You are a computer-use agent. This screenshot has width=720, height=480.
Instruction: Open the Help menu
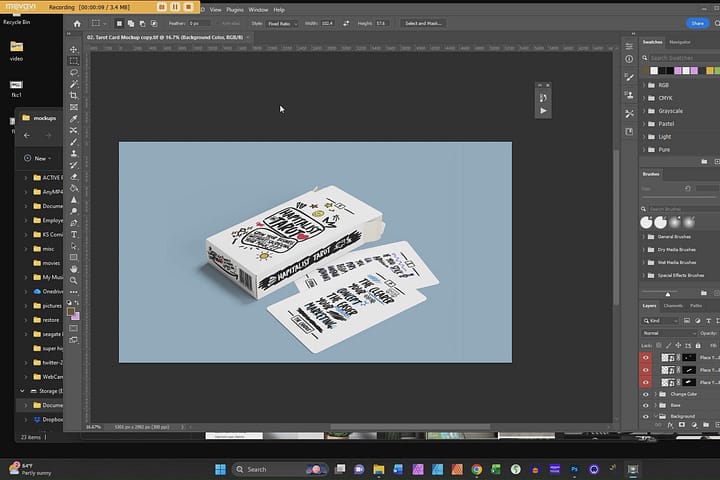tap(279, 10)
